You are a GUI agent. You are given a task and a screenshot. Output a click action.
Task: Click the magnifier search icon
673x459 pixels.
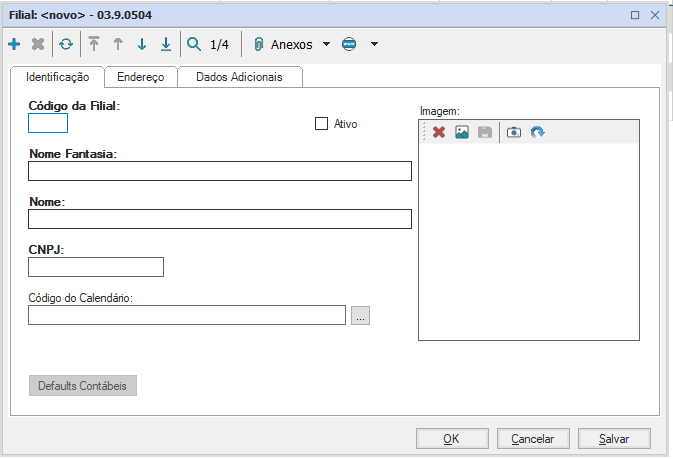[194, 44]
